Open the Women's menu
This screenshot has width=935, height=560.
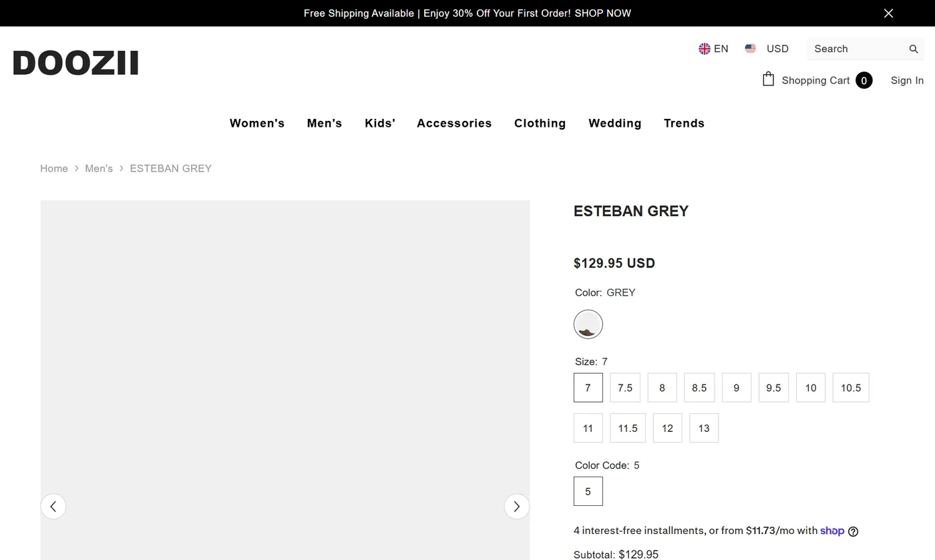257,123
